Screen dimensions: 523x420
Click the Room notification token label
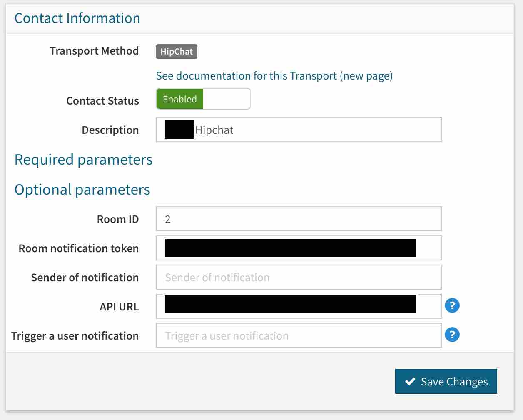coord(79,248)
